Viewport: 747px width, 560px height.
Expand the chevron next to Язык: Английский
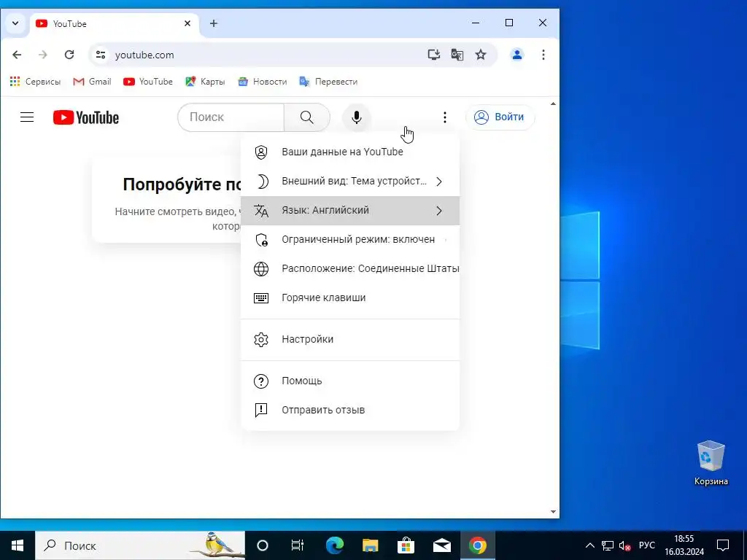pos(439,211)
